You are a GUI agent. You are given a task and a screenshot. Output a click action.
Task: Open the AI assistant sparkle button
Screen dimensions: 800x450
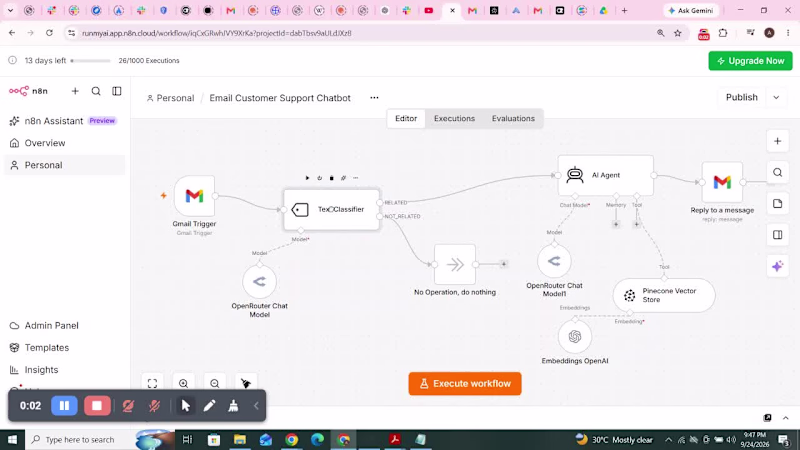778,266
